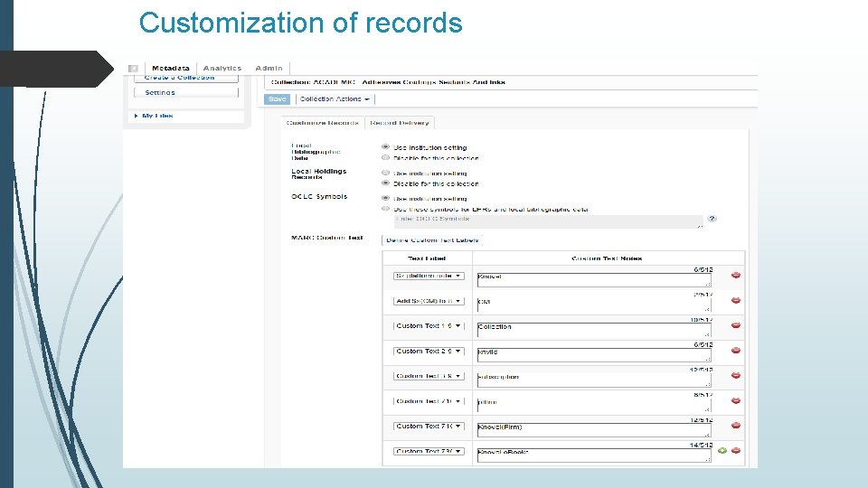Select Disable for this collection under Local Holdings Records
Viewport: 868px width, 488px height.
coord(386,183)
